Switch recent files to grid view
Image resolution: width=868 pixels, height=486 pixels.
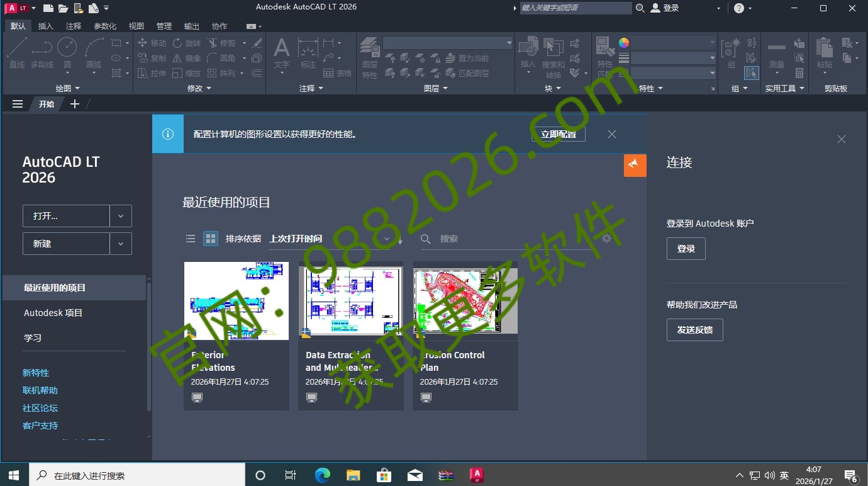(211, 239)
